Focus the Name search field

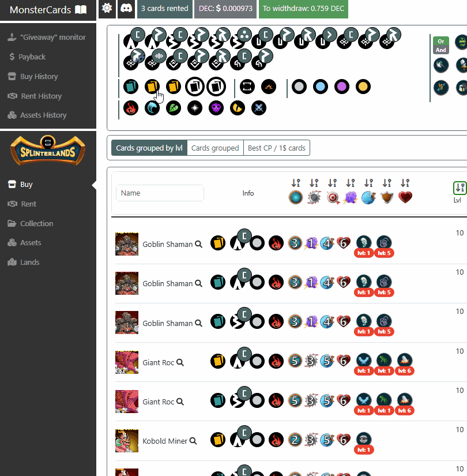(160, 193)
